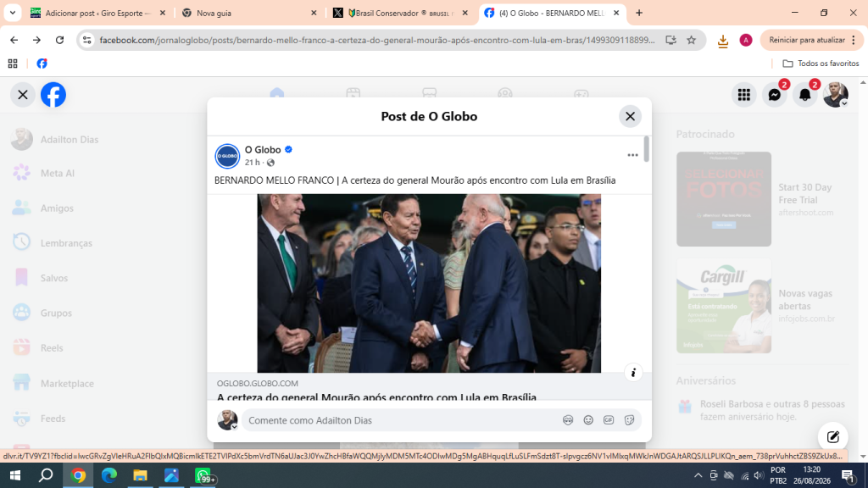Image resolution: width=868 pixels, height=488 pixels.
Task: Open the link info icon below the photo
Action: pos(633,373)
